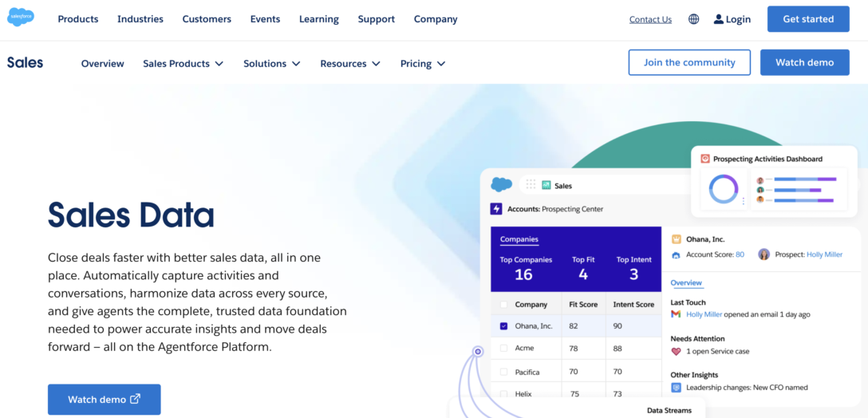Click the Ohana, Inc. company cell
The width and height of the screenshot is (868, 418).
pyautogui.click(x=534, y=326)
